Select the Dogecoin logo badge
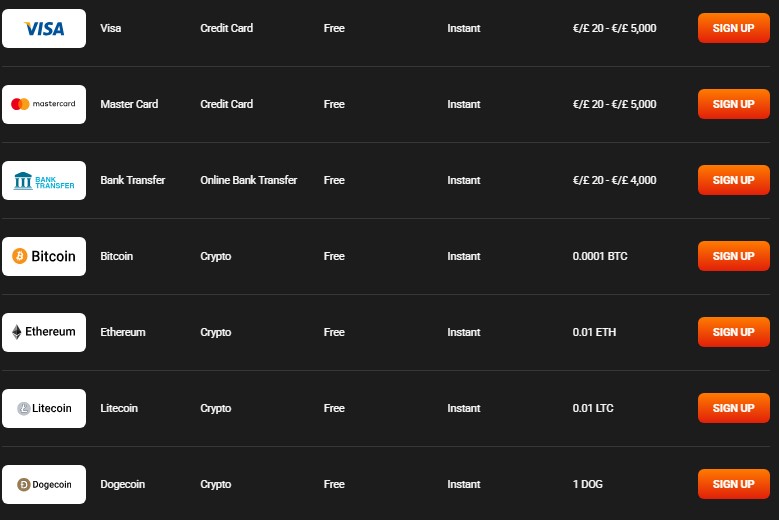 tap(44, 484)
